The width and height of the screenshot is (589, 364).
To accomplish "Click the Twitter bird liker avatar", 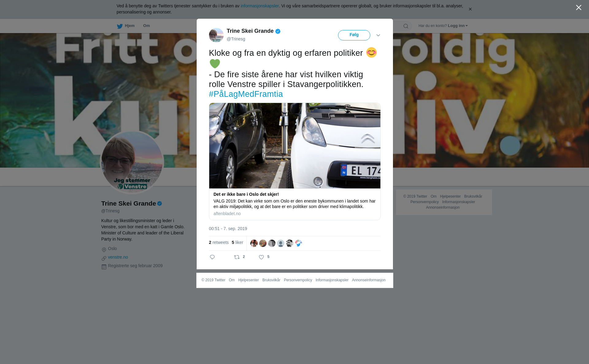I will (298, 243).
